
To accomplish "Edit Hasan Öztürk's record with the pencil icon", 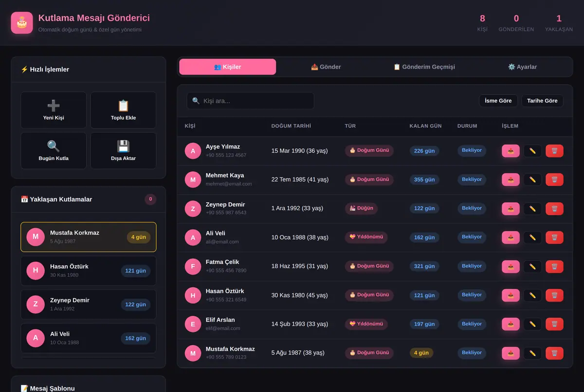I will pos(532,295).
